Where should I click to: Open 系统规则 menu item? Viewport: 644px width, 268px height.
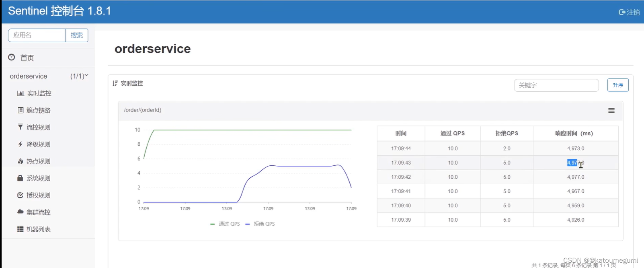39,178
